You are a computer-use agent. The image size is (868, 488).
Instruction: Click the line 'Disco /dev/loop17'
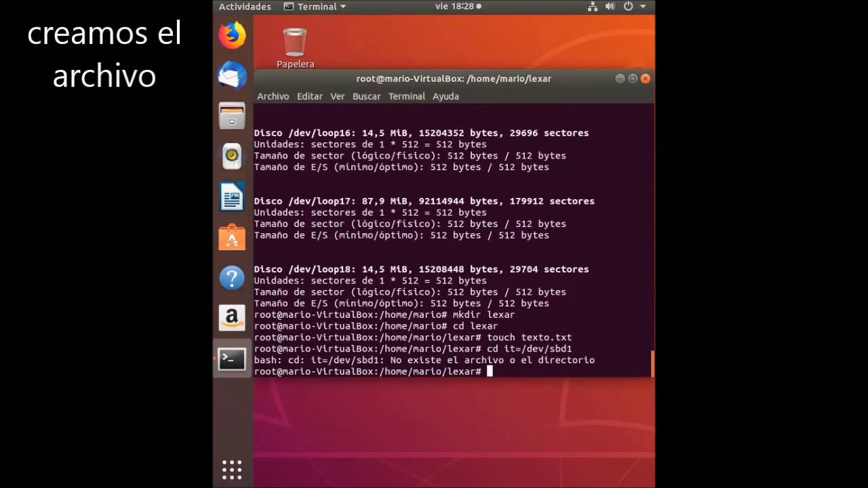[x=424, y=201]
